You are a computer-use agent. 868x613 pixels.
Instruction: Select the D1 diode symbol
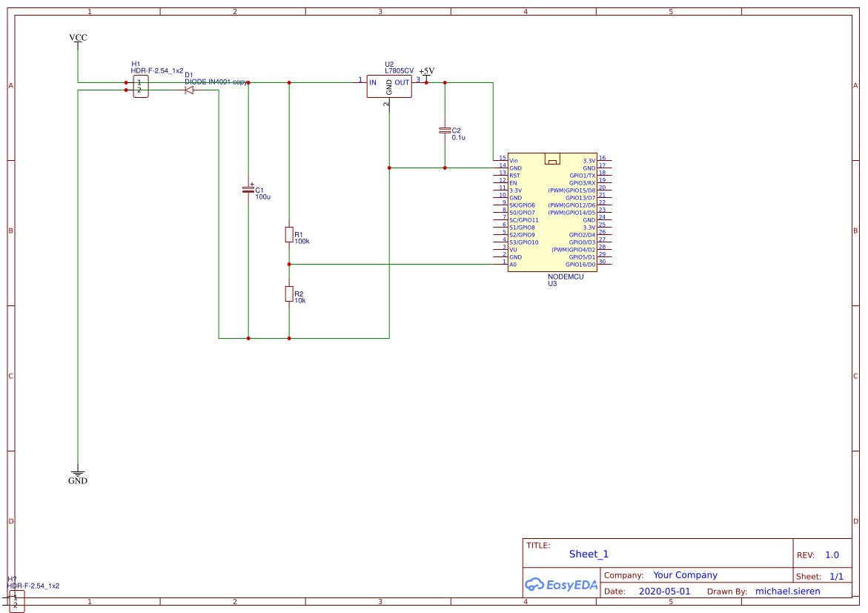pyautogui.click(x=189, y=90)
